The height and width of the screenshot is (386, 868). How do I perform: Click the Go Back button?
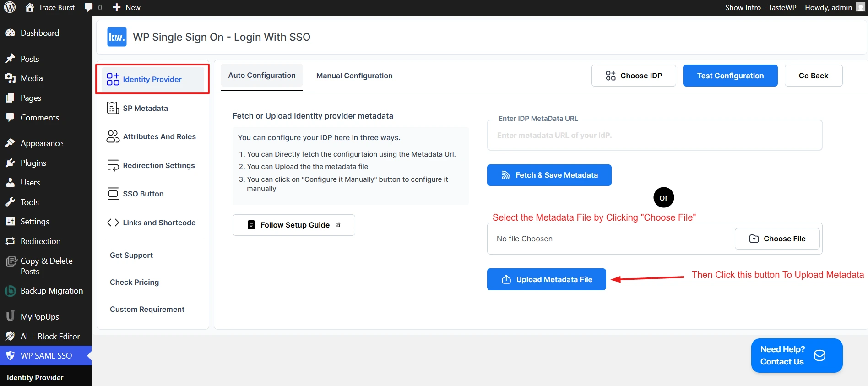814,76
